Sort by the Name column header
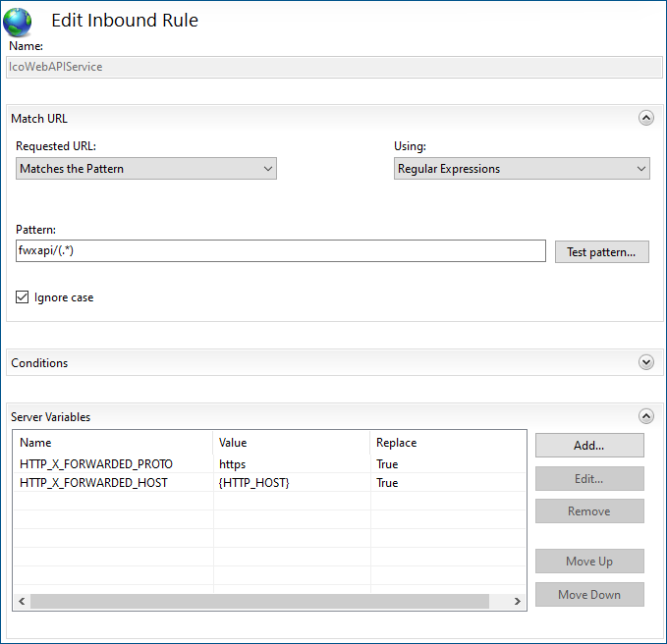The width and height of the screenshot is (667, 644). (113, 443)
